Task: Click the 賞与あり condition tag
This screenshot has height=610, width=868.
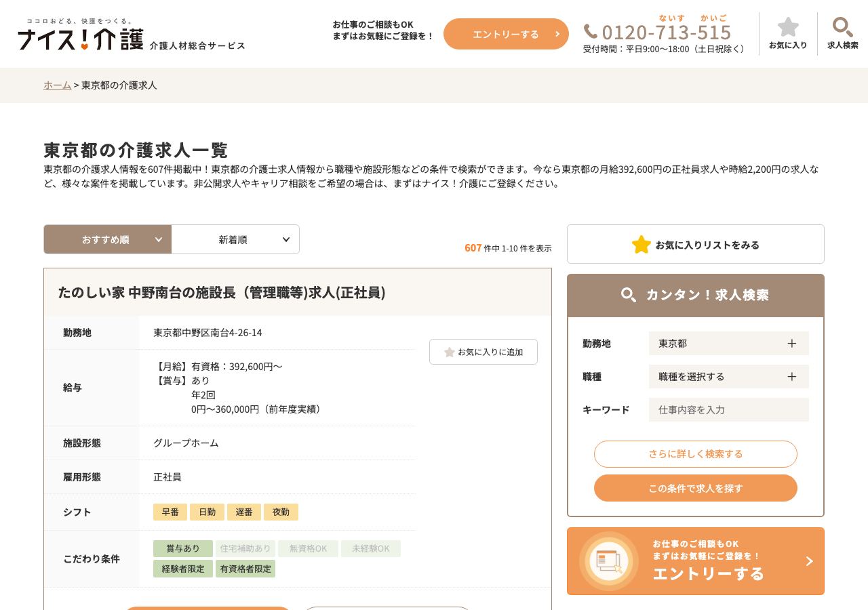Action: (x=183, y=548)
